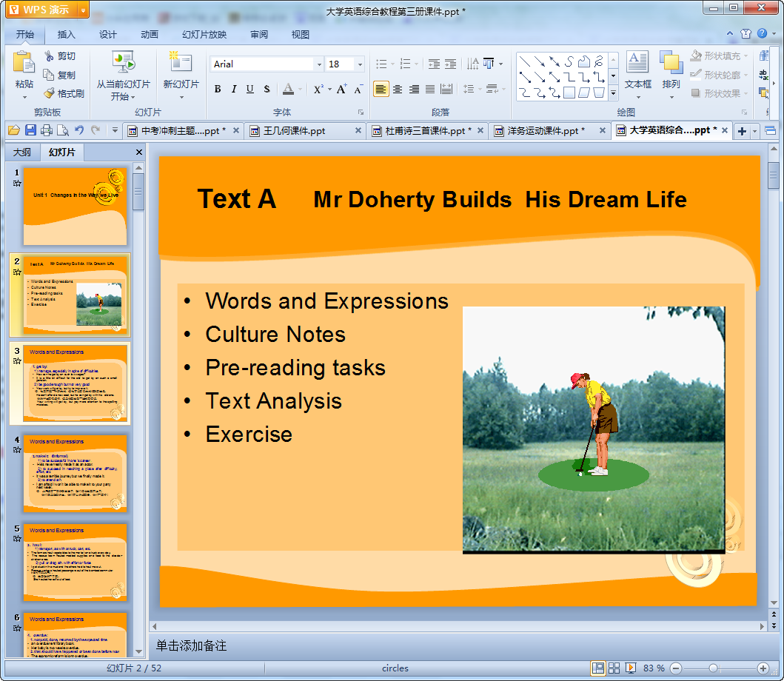Add new document tab with plus button
The height and width of the screenshot is (681, 784).
coord(742,131)
